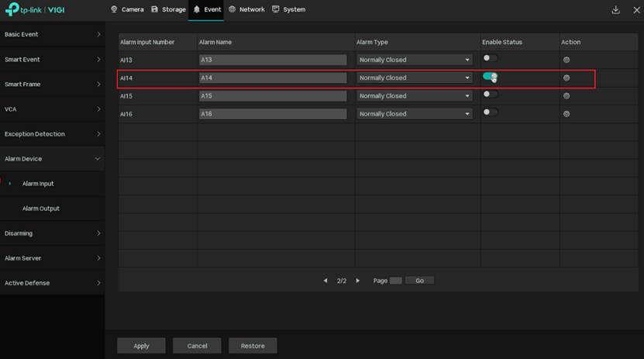Click the A14 alarm name field

[x=272, y=78]
